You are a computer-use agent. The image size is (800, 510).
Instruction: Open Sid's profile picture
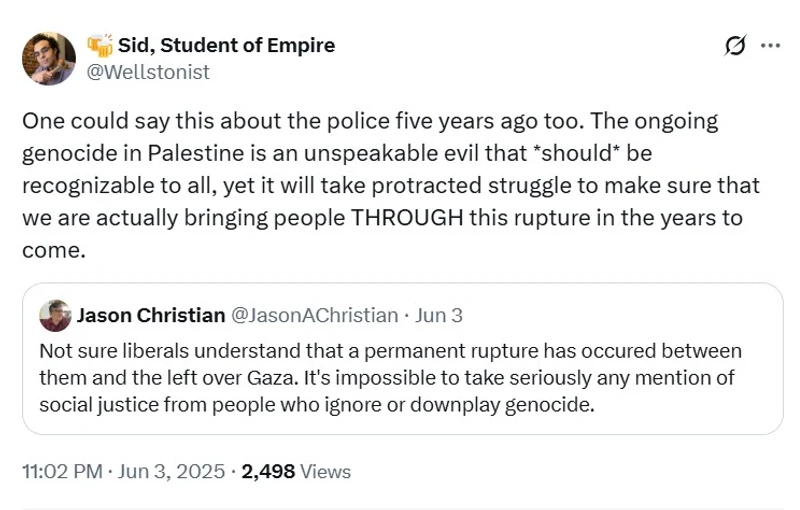(49, 58)
